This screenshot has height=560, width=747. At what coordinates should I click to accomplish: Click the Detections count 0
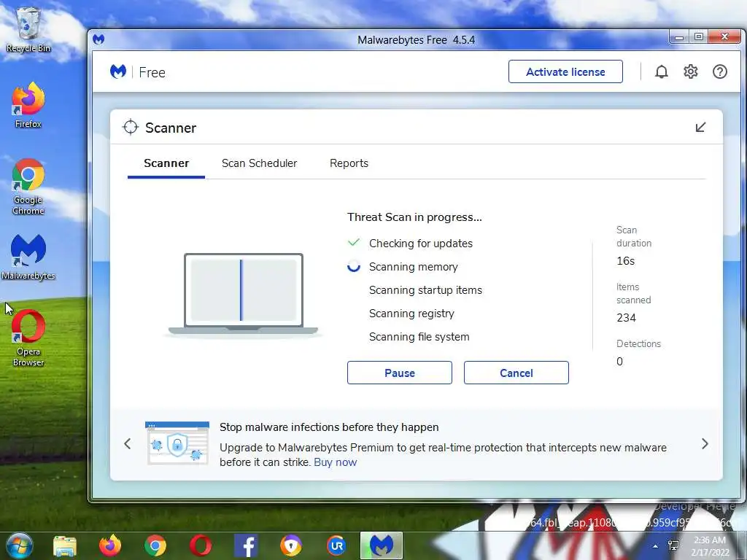click(619, 362)
